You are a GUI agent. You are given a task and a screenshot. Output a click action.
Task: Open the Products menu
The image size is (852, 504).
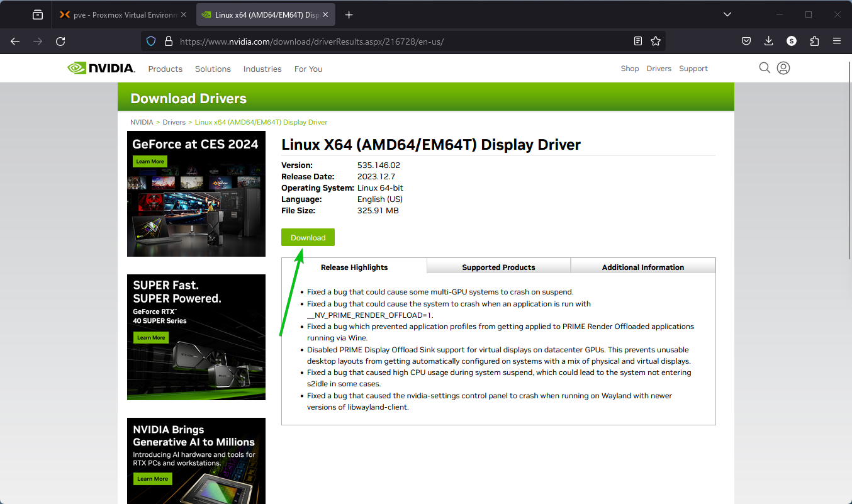point(165,69)
